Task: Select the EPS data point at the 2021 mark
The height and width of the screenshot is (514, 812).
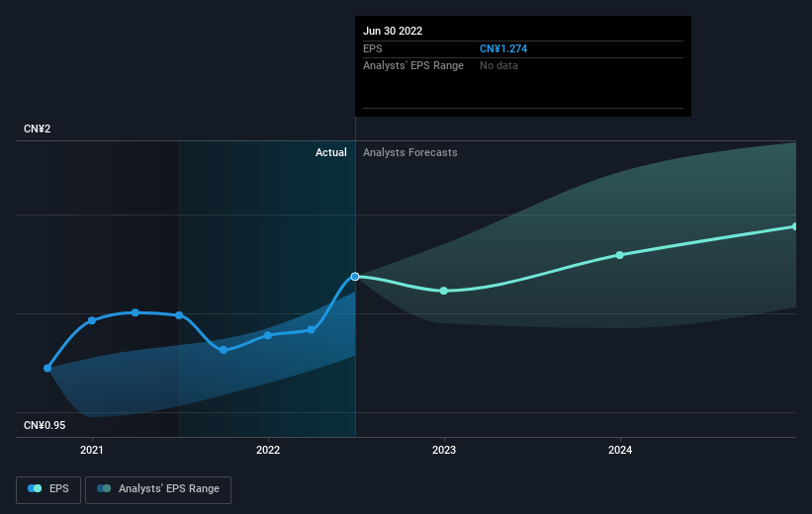Action: pos(92,320)
